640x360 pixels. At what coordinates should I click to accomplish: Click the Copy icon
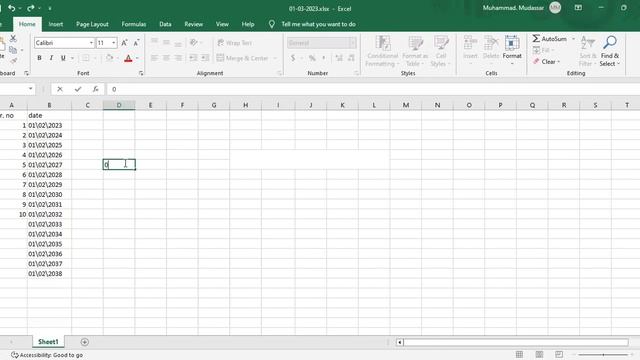pos(13,50)
